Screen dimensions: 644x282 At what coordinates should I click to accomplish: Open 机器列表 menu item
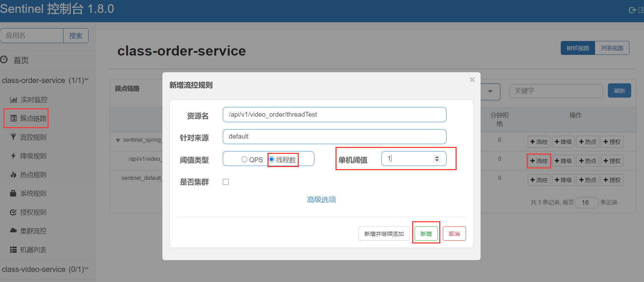[33, 250]
